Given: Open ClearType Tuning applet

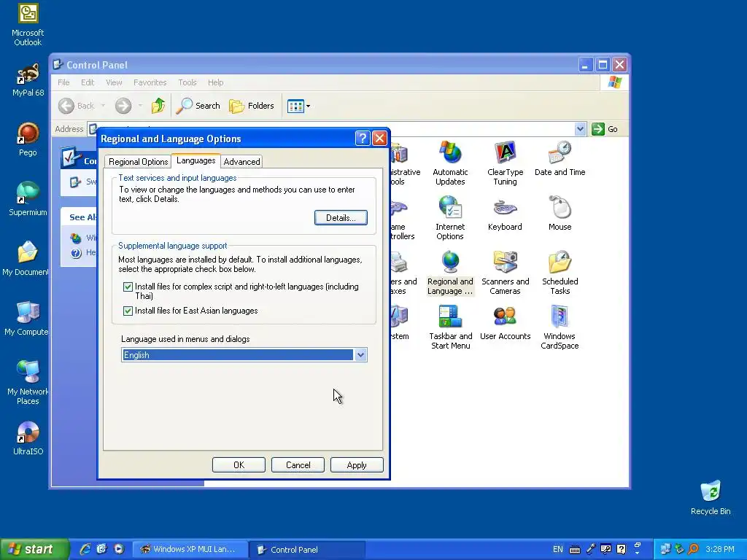Looking at the screenshot, I should [505, 163].
